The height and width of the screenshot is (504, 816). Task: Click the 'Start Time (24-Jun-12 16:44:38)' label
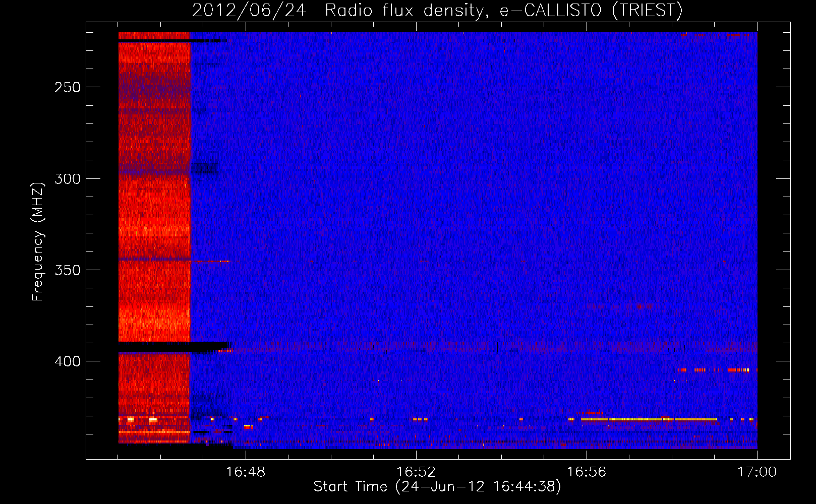(437, 487)
